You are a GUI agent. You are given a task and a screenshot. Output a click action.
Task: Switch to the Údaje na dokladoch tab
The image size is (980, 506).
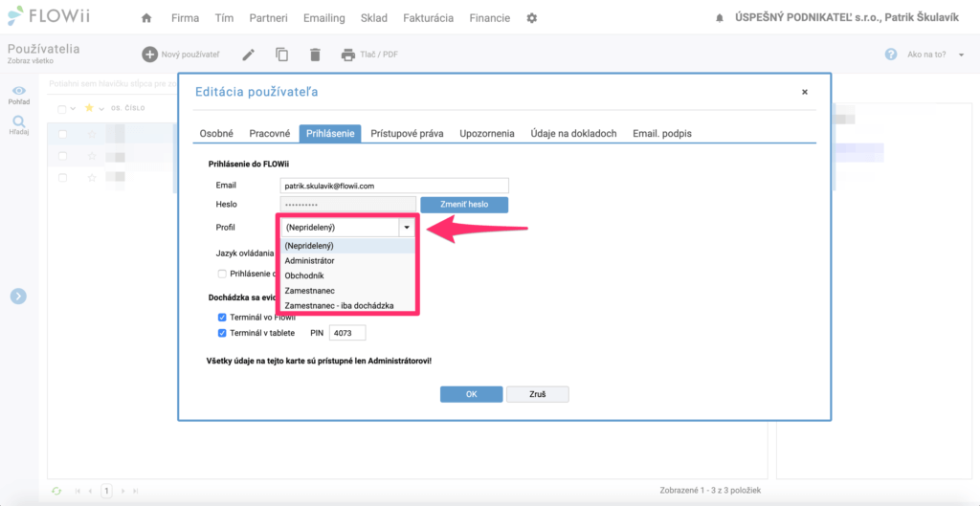(574, 134)
